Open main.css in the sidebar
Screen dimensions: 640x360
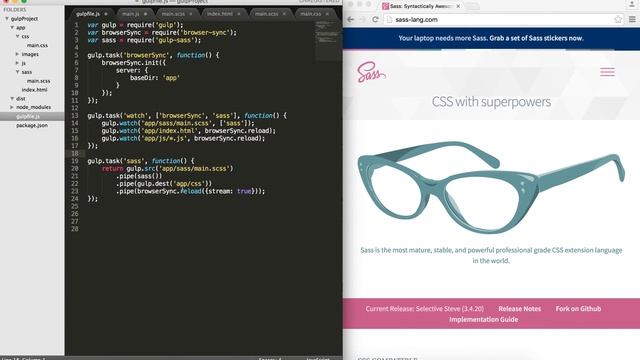(x=37, y=45)
